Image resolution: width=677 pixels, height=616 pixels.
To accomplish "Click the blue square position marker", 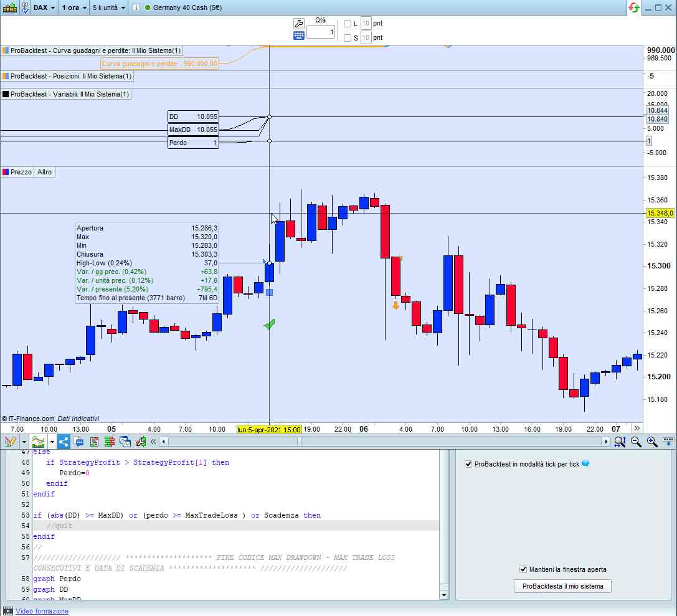I will click(270, 293).
